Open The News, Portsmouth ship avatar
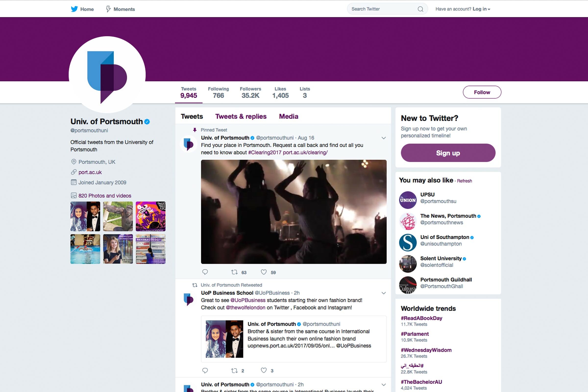The height and width of the screenshot is (392, 588). [408, 221]
